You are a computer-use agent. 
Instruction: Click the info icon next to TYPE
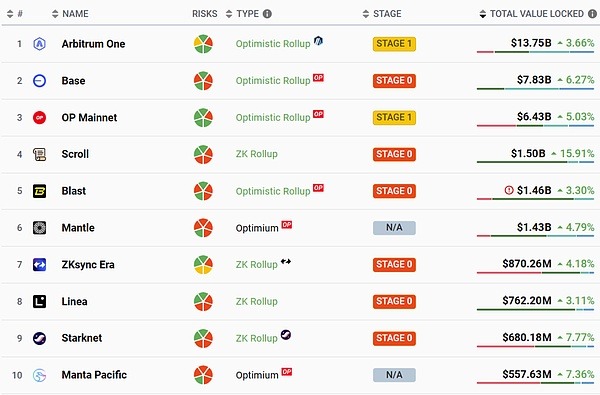[267, 14]
